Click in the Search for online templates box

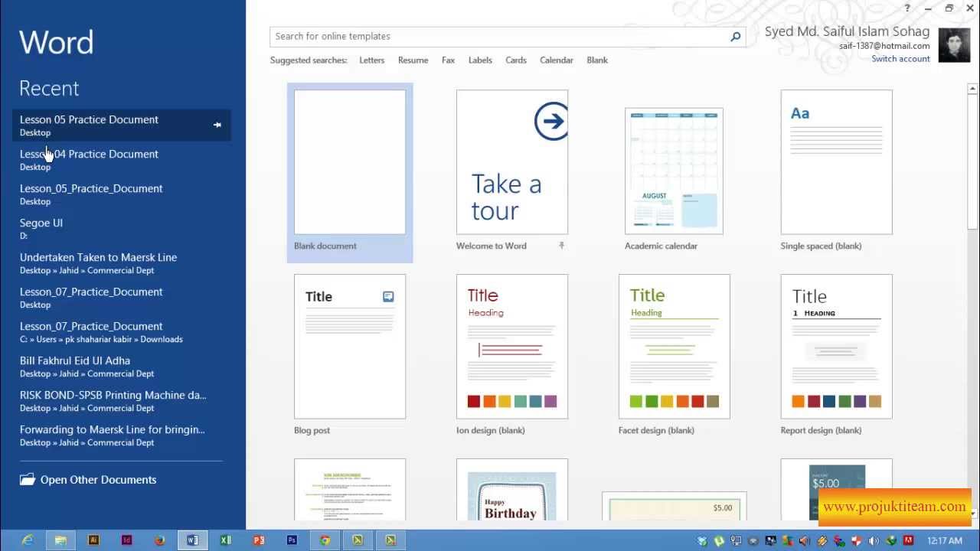click(x=498, y=37)
